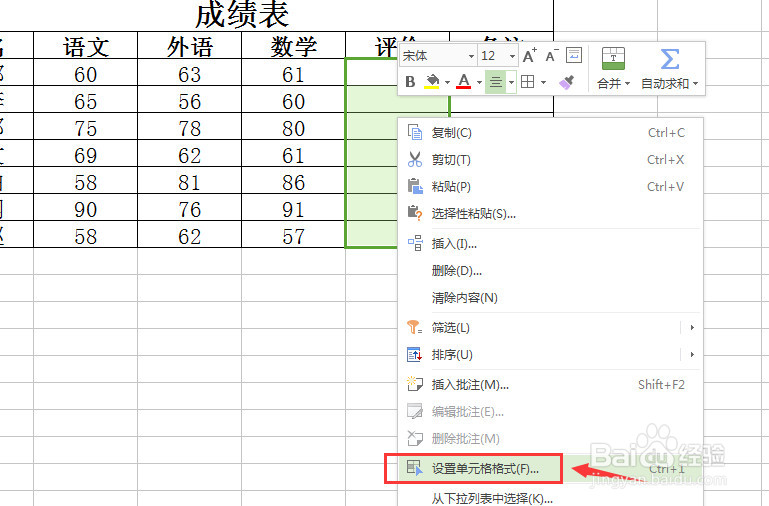Click the 外语 cell with value 81

coord(190,180)
